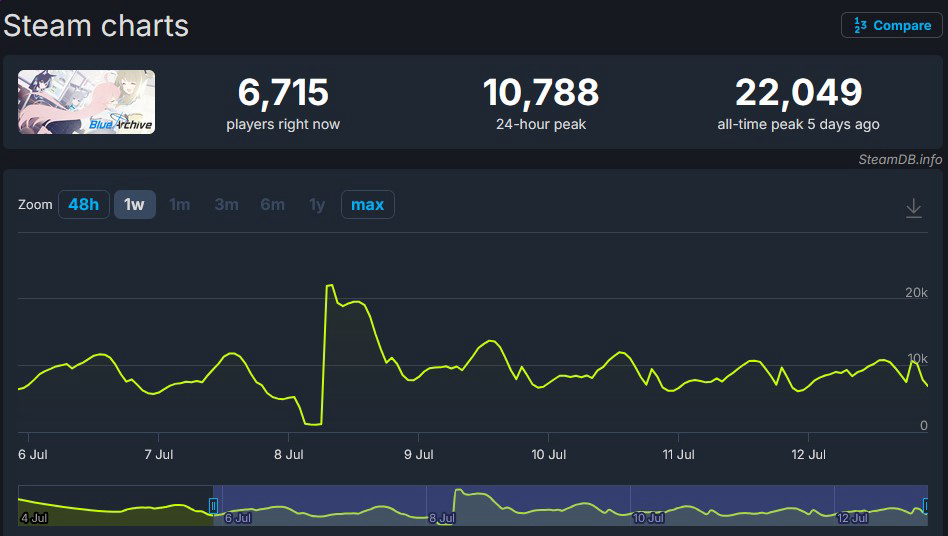Click the Steam charts heading
948x536 pixels.
click(x=96, y=26)
